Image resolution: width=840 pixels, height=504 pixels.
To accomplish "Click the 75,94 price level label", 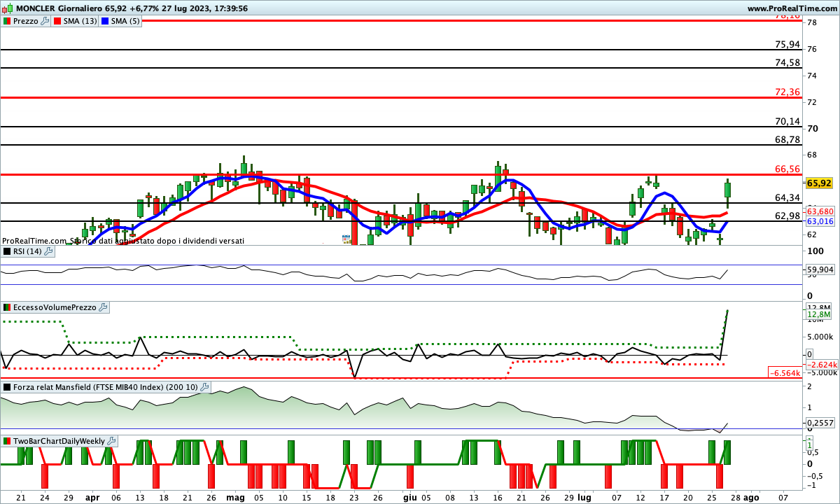I will click(787, 44).
